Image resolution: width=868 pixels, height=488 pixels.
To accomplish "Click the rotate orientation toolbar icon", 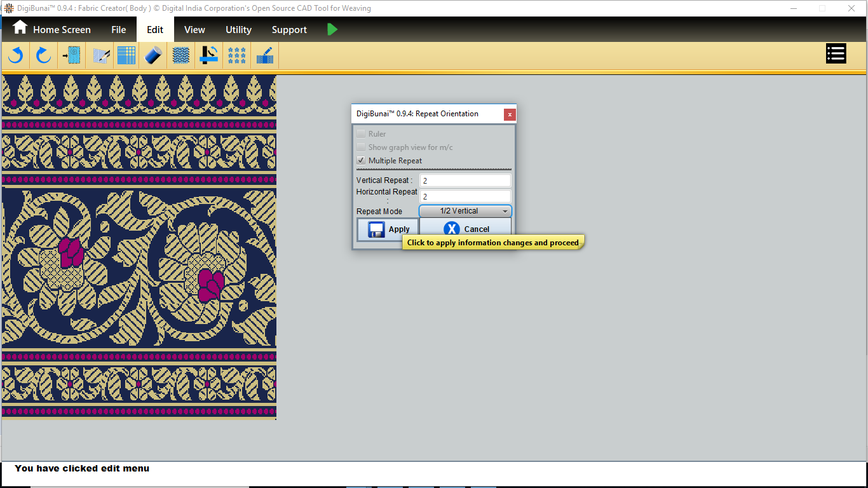I will (x=209, y=56).
